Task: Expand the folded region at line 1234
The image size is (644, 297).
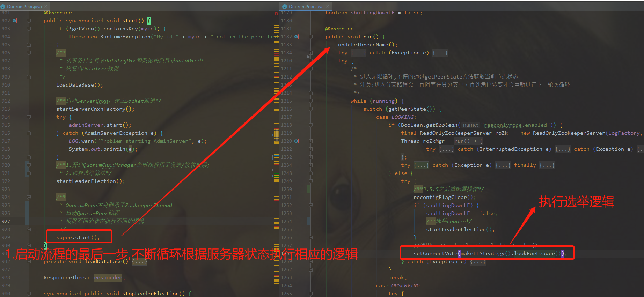Action: click(x=310, y=165)
